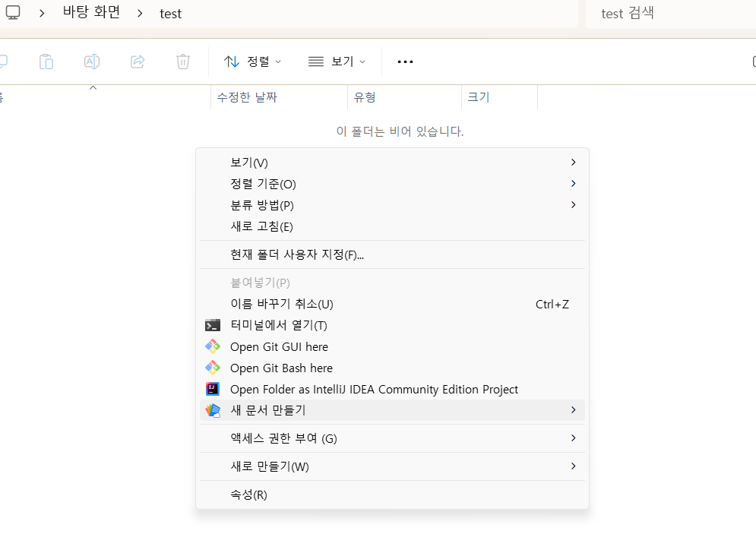Choose 터미널에서 열기(T)

[392, 325]
